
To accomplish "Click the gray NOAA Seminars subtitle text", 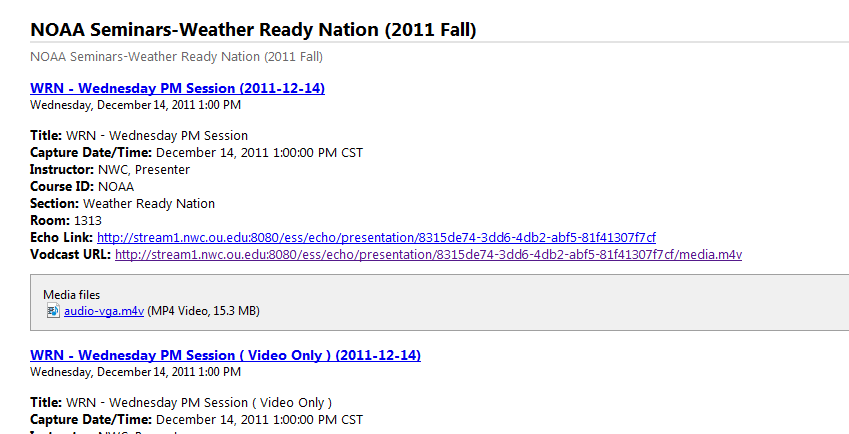I will pos(177,57).
